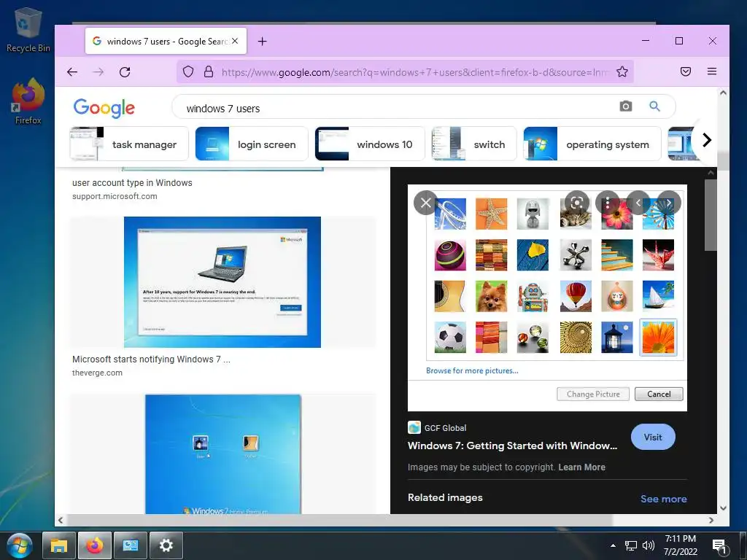Close the image preview panel with X
Screen dimensions: 747x560
(x=426, y=203)
